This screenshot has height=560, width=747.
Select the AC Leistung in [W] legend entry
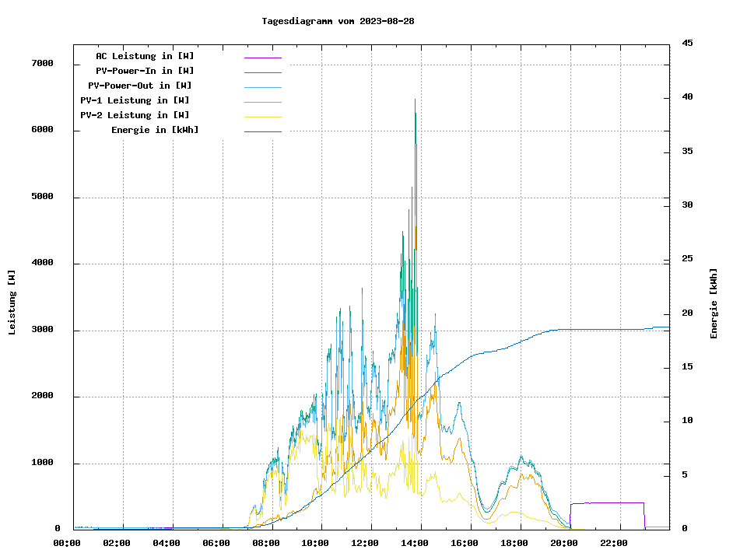click(x=145, y=56)
